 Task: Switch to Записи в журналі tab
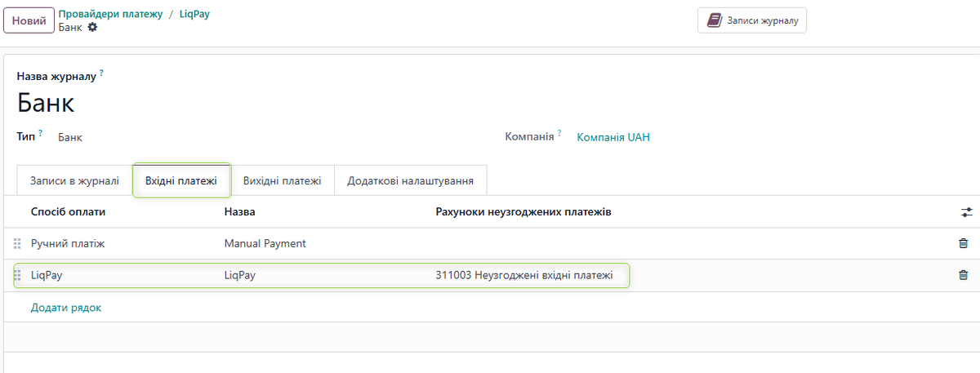(74, 180)
